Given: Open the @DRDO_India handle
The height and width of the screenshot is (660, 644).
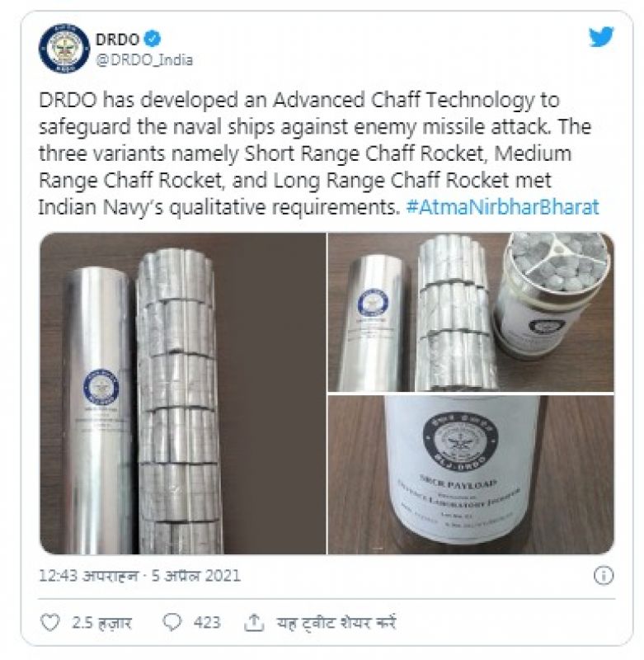Looking at the screenshot, I should click(144, 60).
